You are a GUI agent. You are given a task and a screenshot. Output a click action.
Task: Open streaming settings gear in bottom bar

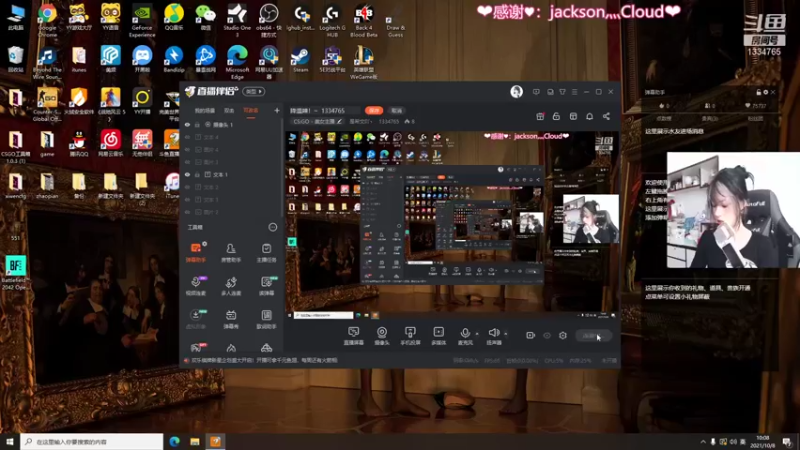coord(563,335)
